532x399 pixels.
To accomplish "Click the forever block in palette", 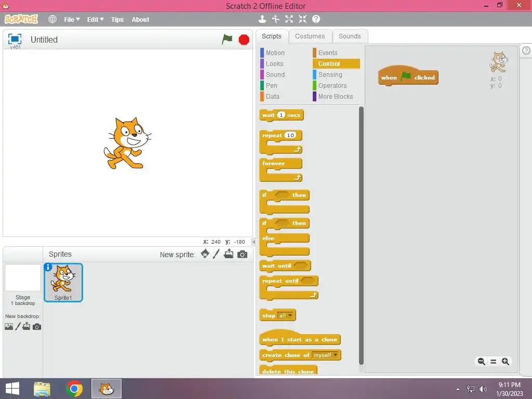I will tap(273, 164).
